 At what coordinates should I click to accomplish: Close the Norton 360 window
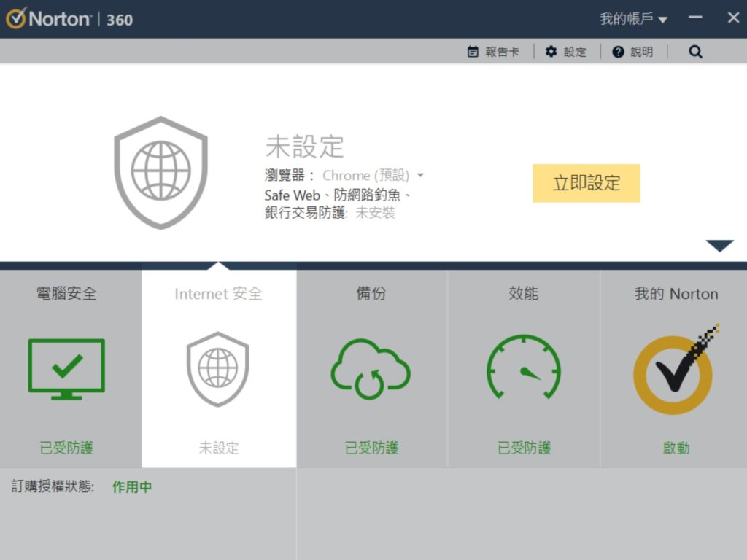pos(733,17)
